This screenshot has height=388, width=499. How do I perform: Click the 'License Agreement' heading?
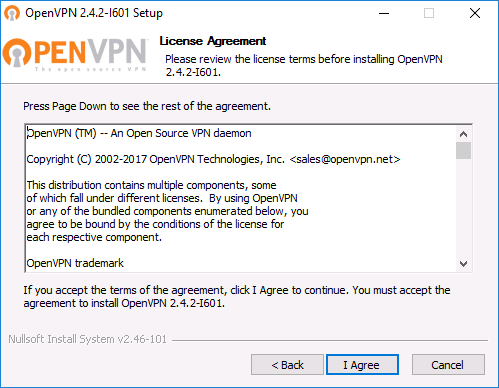[213, 41]
